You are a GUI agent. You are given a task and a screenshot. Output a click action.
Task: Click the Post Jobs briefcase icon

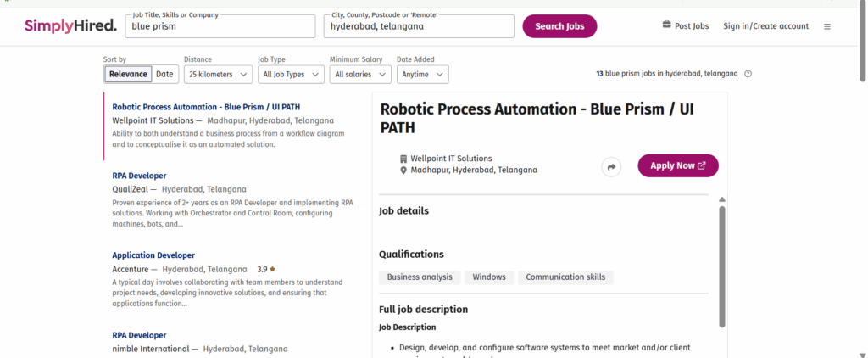(666, 25)
